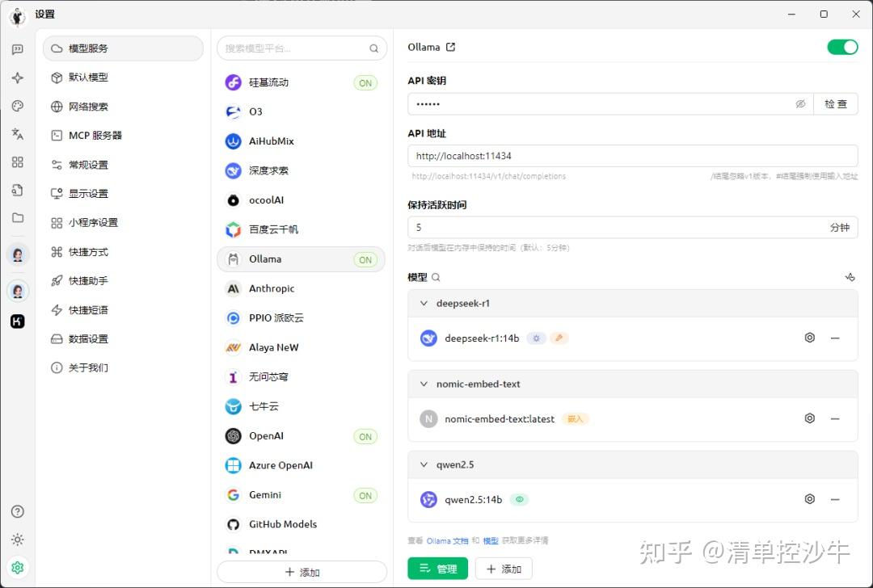Click the green settings gear icon

[x=17, y=568]
